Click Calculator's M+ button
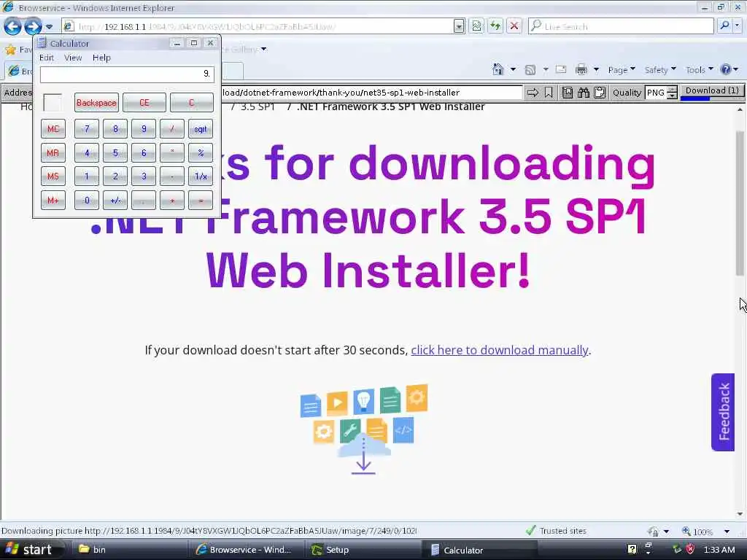 [x=53, y=201]
